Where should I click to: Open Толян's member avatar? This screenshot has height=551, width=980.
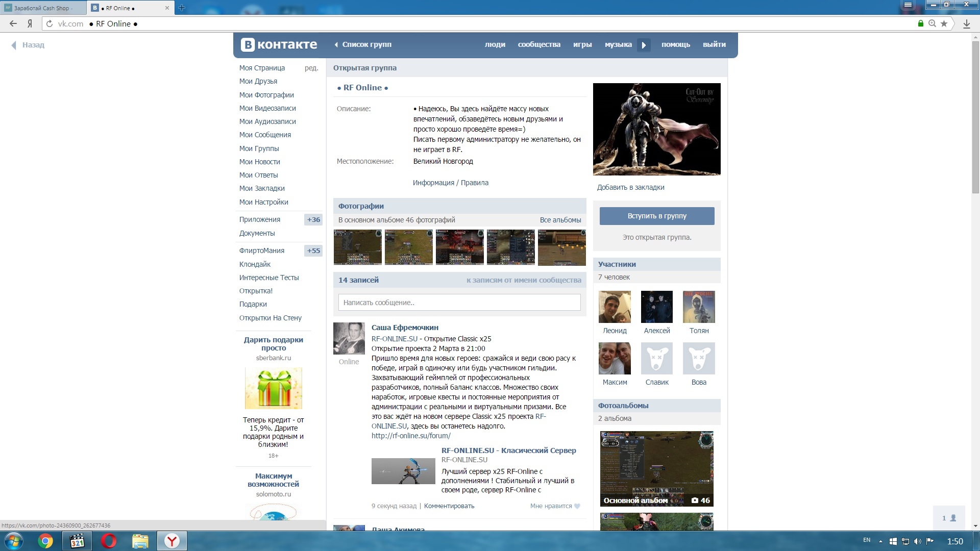(699, 307)
